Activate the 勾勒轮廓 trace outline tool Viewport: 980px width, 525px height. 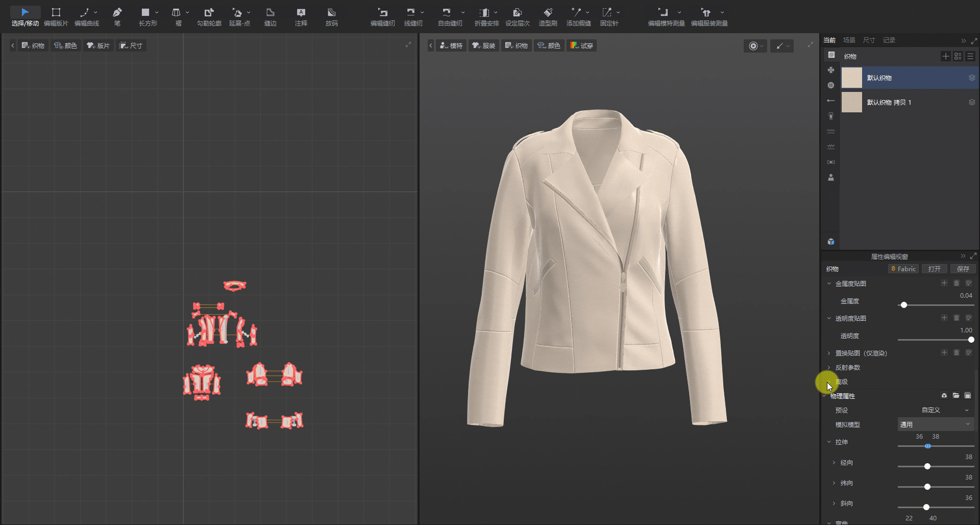pos(209,16)
